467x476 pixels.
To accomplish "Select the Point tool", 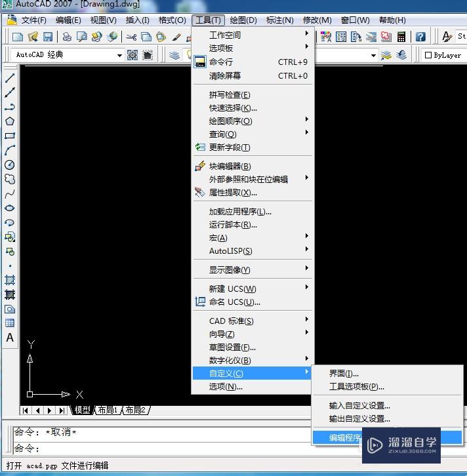I will tap(10, 266).
